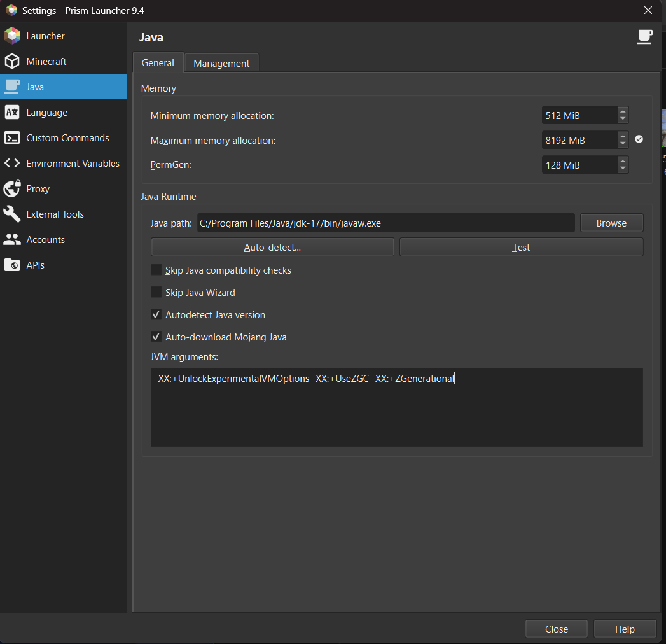Screen dimensions: 666x644
Task: Click the Auto-detect... button
Action: [272, 248]
